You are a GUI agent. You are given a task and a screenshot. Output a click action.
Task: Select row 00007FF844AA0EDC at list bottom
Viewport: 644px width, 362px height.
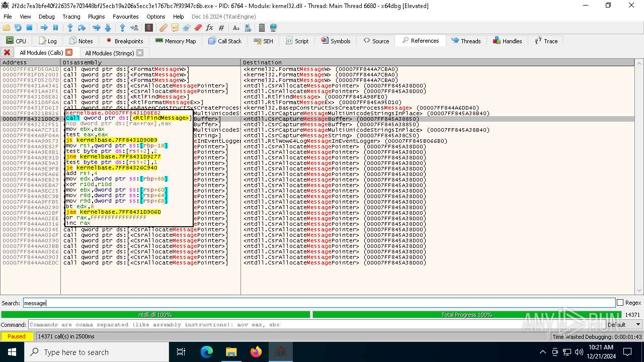click(x=317, y=262)
